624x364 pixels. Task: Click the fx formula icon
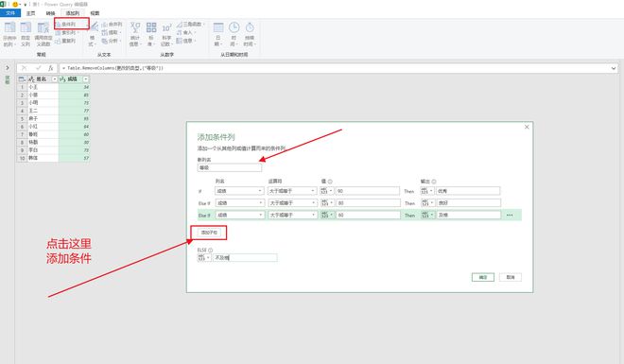point(50,68)
